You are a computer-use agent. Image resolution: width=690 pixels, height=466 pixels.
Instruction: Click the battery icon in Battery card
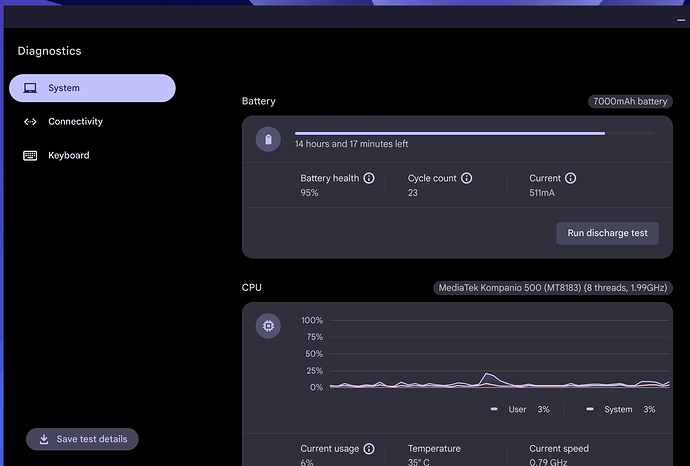pos(268,139)
